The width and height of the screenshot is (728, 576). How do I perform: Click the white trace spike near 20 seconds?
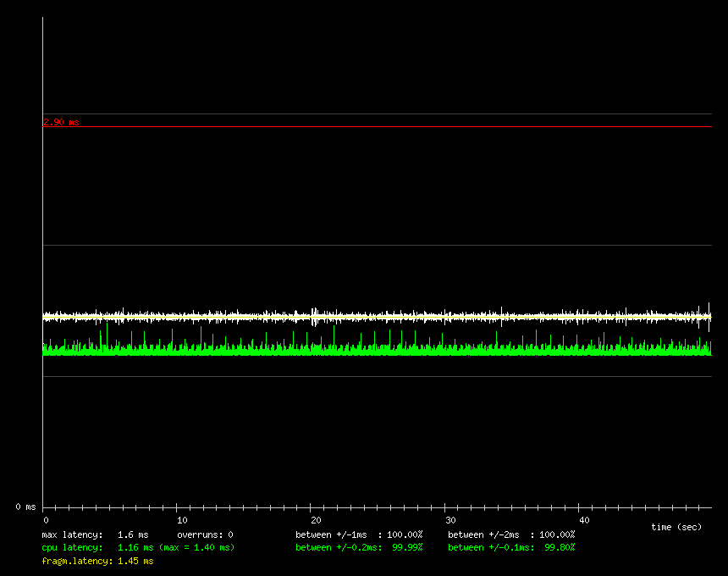pos(315,317)
